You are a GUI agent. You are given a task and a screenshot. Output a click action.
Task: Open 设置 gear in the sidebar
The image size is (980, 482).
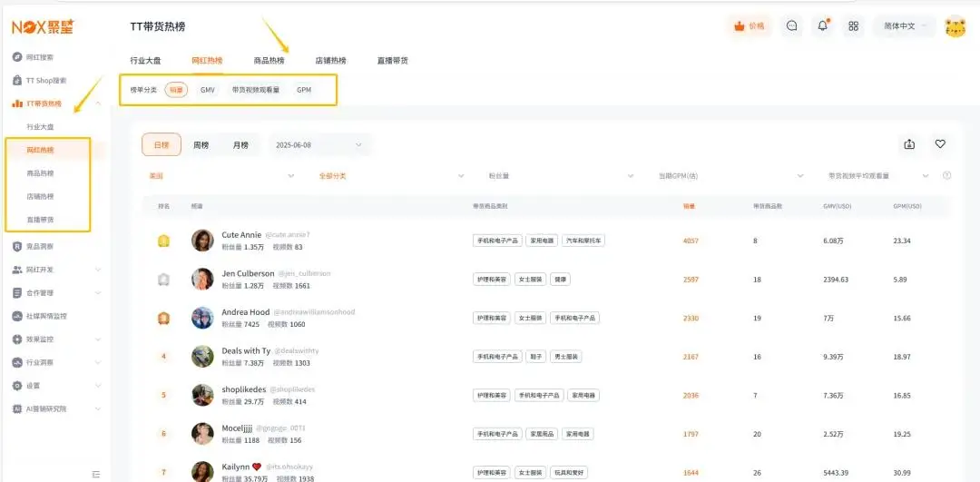pyautogui.click(x=17, y=386)
